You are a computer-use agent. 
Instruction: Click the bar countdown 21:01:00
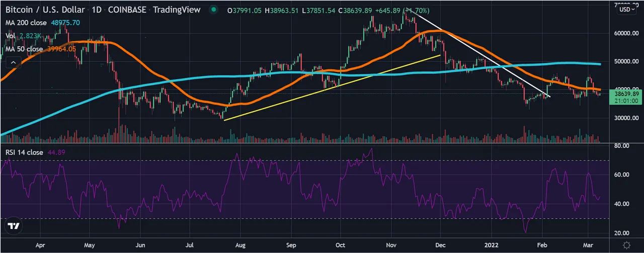pos(625,101)
